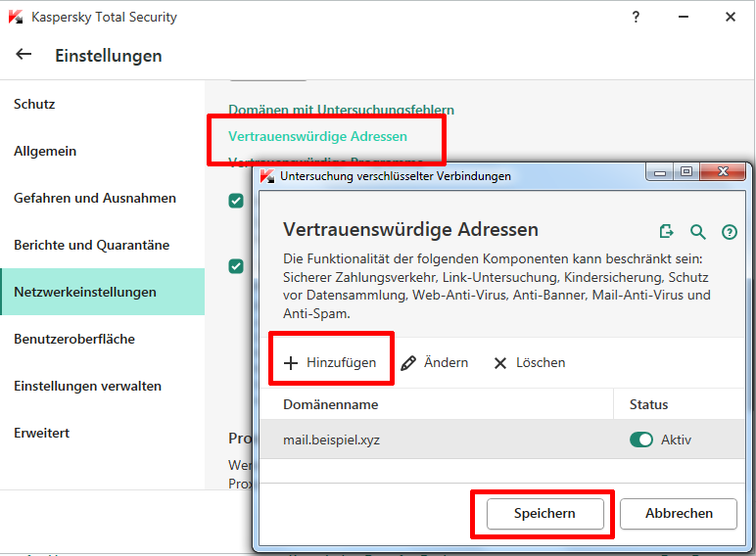Open Kaspersky help question mark in title bar
756x556 pixels.
(636, 17)
